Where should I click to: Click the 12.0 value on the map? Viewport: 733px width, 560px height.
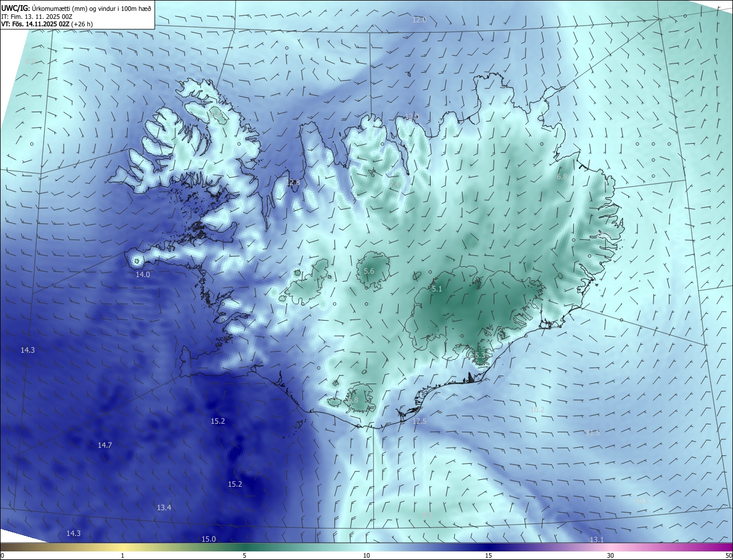(x=419, y=19)
